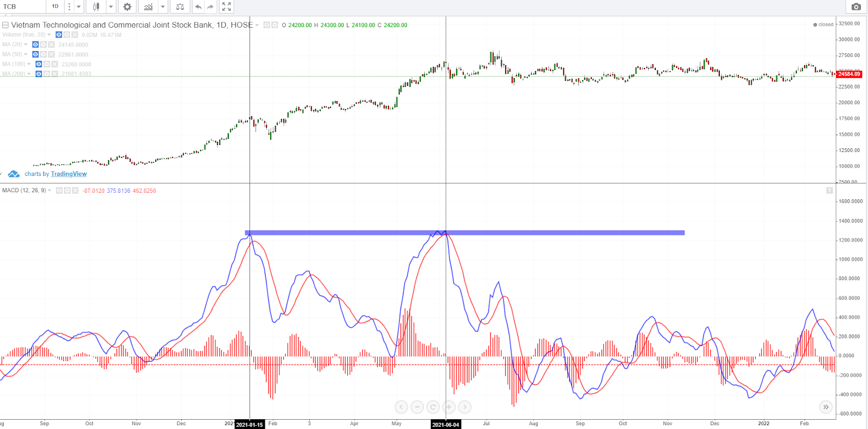868x429 pixels.
Task: Remove the MA (100) indicator
Action: pyautogui.click(x=55, y=64)
